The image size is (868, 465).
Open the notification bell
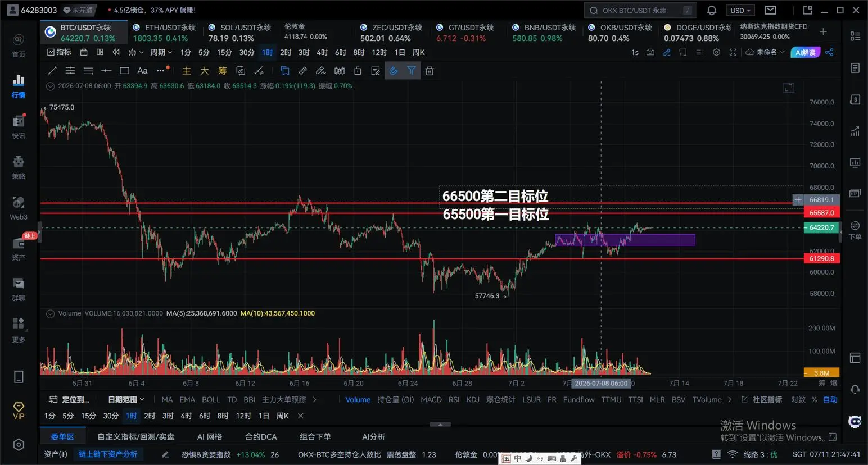pos(711,10)
